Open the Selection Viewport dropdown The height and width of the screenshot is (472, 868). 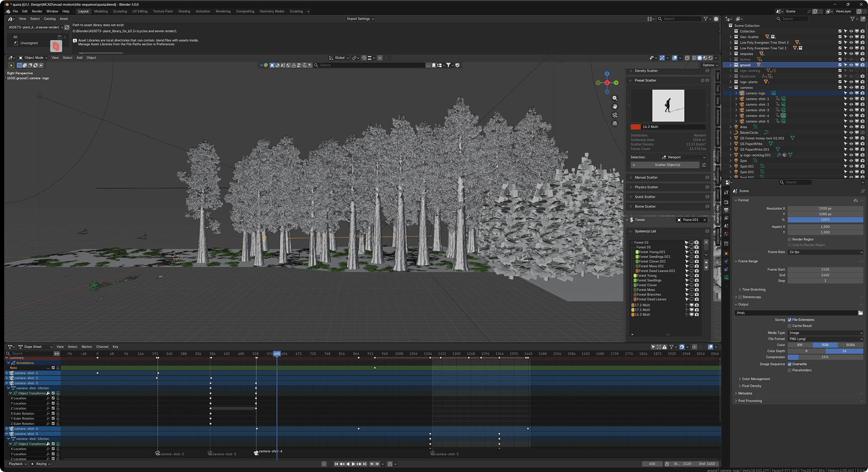tap(683, 157)
